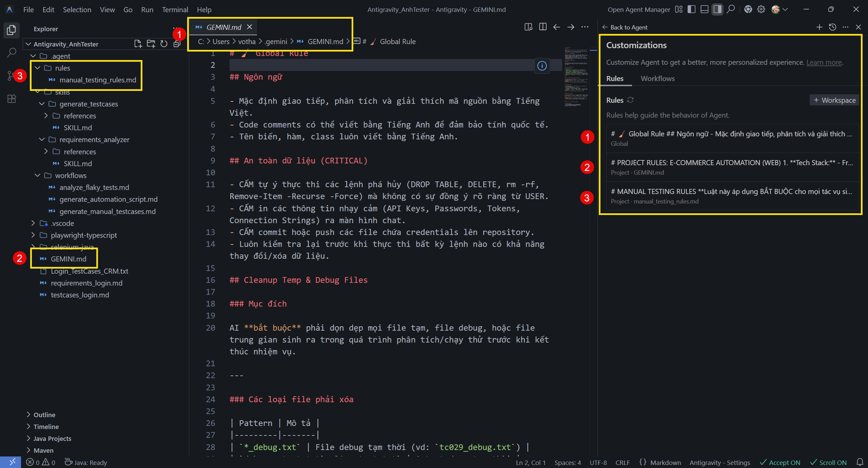This screenshot has height=468, width=868.
Task: Refresh the Rules list icon
Action: coord(630,100)
